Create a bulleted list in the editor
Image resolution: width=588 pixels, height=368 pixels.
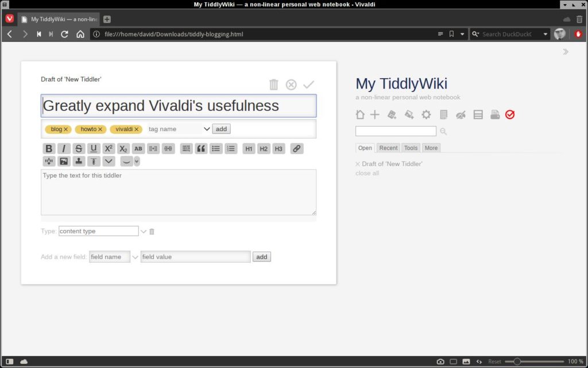coord(216,149)
